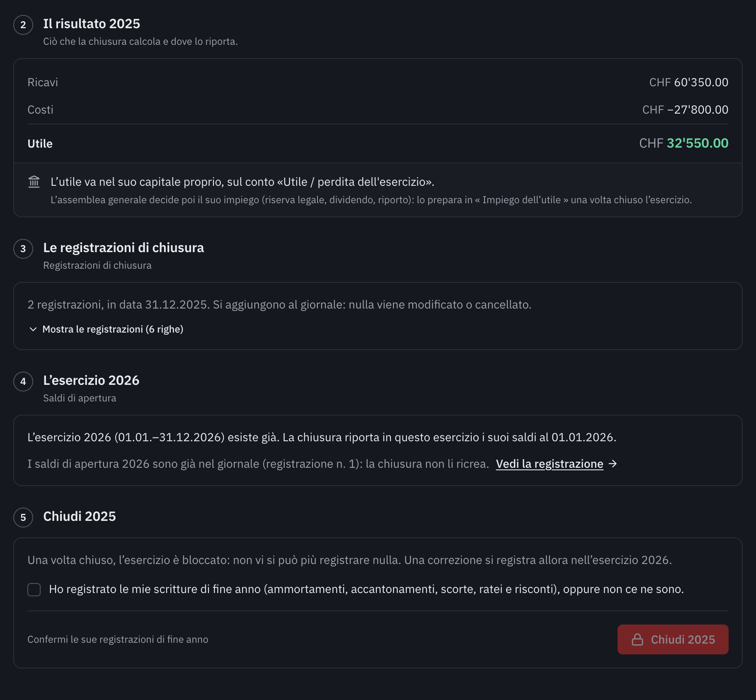Image resolution: width=756 pixels, height=700 pixels.
Task: Click the bold 'Utile' label
Action: (x=40, y=143)
